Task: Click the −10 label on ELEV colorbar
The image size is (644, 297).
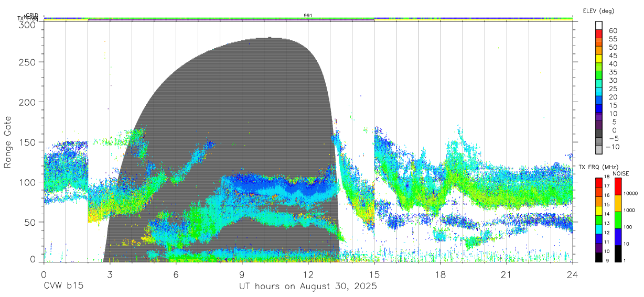Action: click(x=611, y=147)
